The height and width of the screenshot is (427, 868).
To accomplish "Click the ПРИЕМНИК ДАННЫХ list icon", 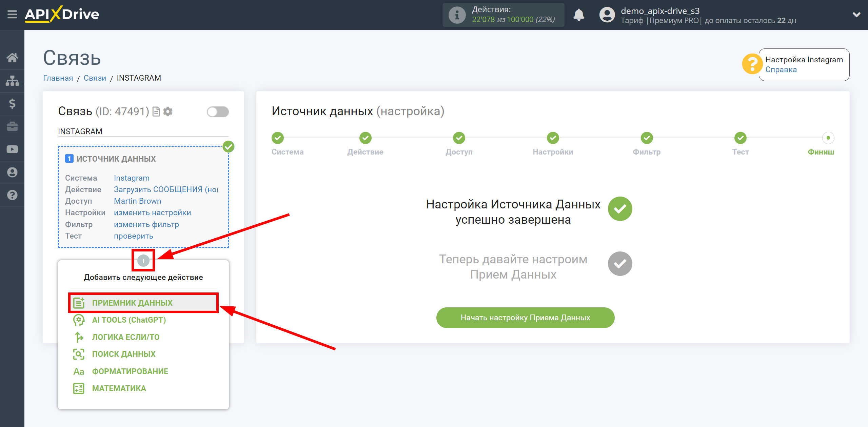I will pyautogui.click(x=79, y=303).
